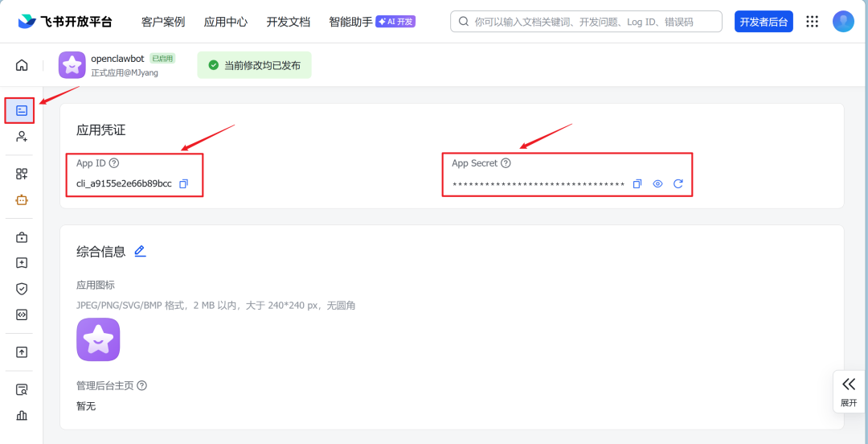
Task: Open the security shield sidebar icon
Action: (22, 288)
